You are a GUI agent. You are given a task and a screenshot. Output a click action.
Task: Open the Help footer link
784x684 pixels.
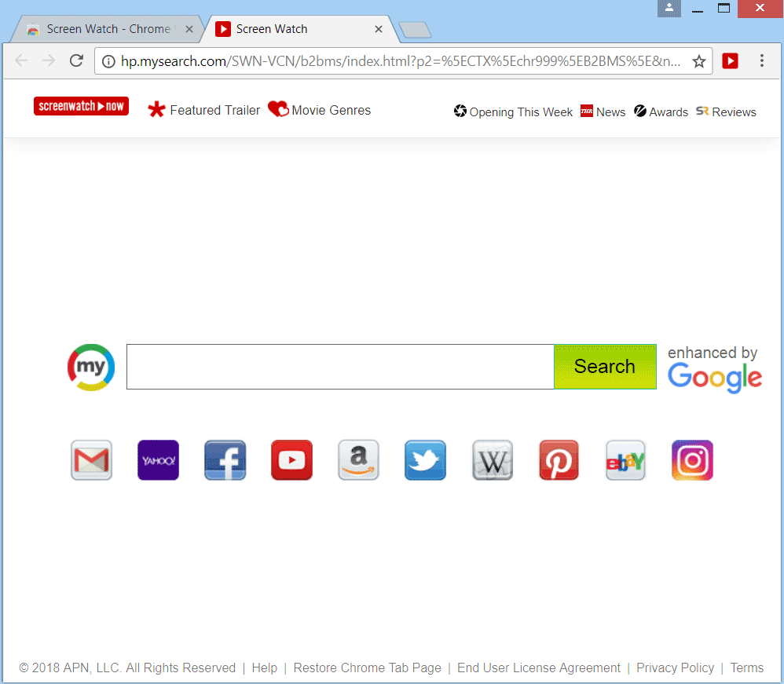pos(265,668)
